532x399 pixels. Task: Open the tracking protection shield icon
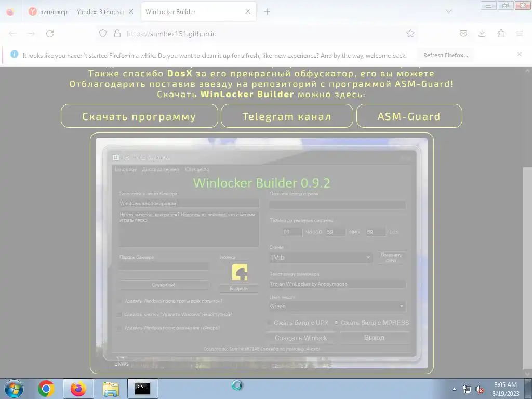coord(103,34)
